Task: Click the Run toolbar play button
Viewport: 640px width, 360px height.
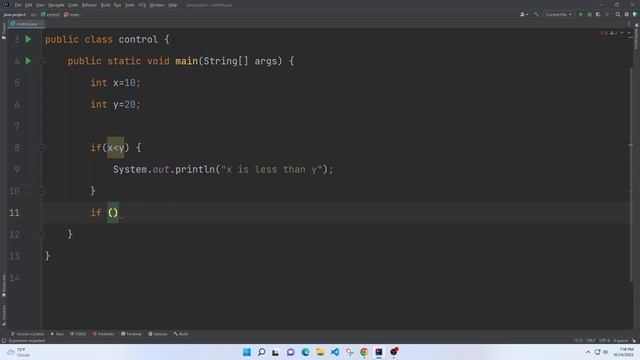Action: [x=581, y=14]
